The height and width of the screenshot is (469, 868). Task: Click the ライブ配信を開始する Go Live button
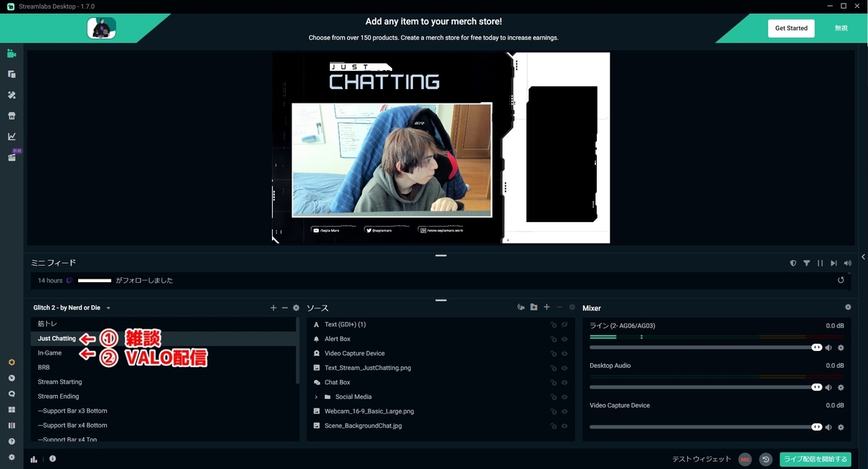815,459
